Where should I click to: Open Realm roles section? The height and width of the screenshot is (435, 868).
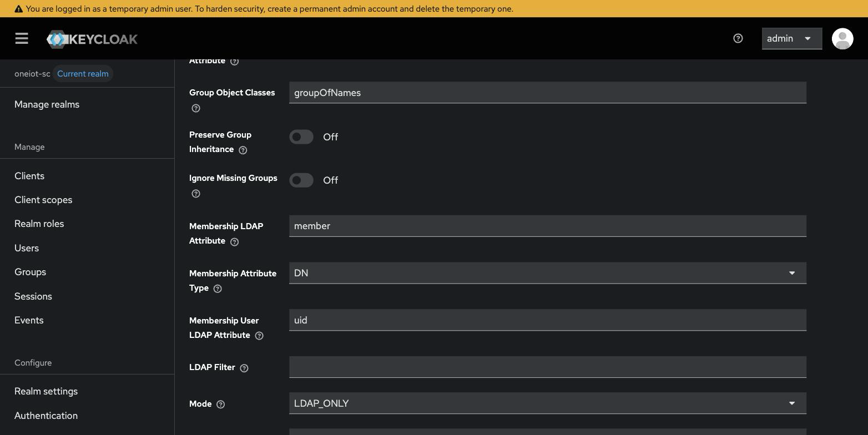coord(39,224)
